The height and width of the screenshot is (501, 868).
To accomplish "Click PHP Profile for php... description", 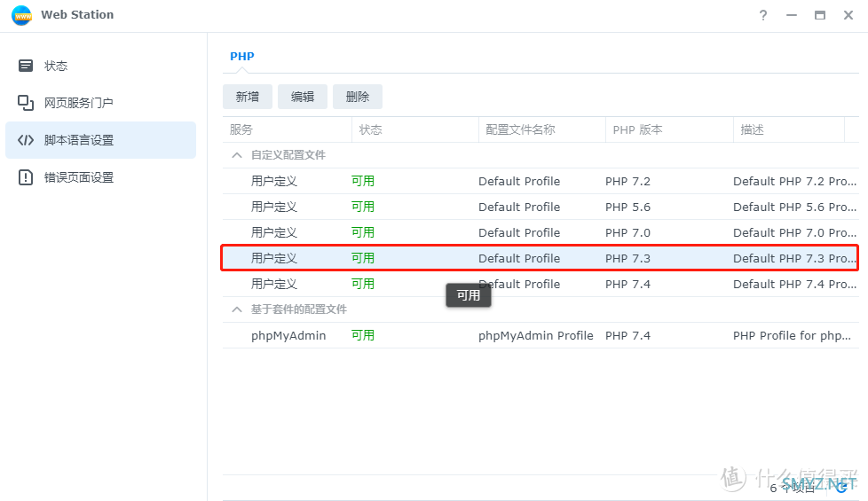I will [792, 336].
